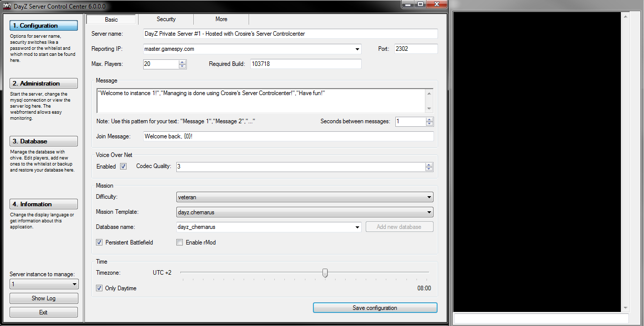Click the Join Message input field
644x326 pixels.
click(288, 136)
